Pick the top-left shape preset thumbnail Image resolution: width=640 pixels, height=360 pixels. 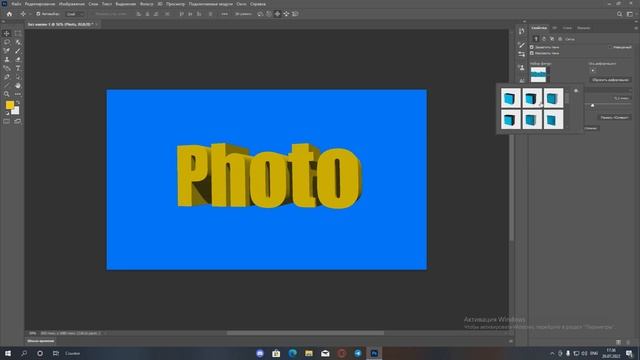tap(511, 98)
